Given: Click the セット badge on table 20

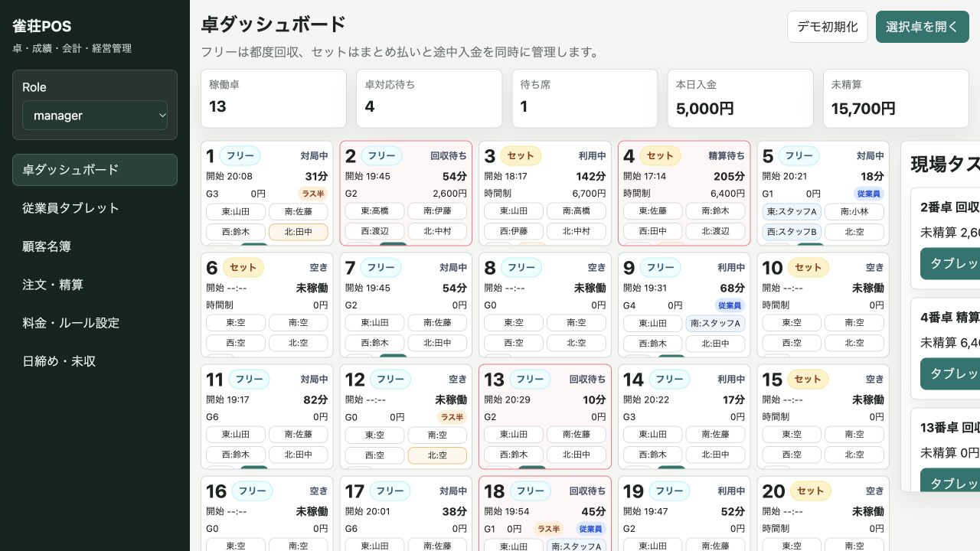Looking at the screenshot, I should coord(809,491).
